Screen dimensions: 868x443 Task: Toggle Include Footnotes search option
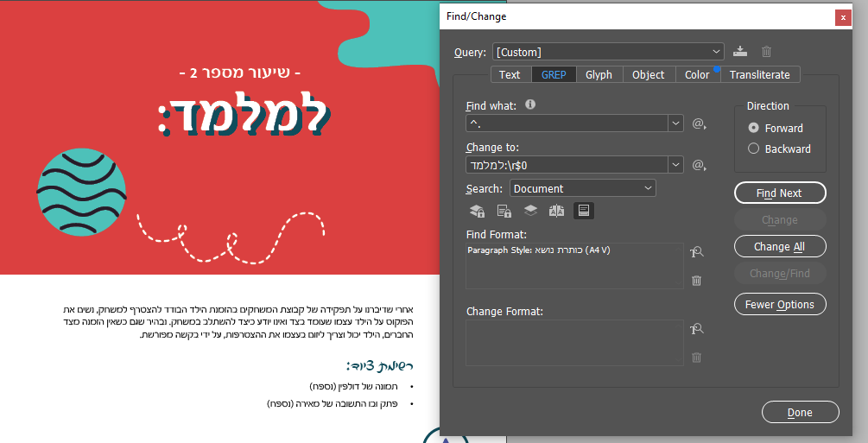pos(584,211)
